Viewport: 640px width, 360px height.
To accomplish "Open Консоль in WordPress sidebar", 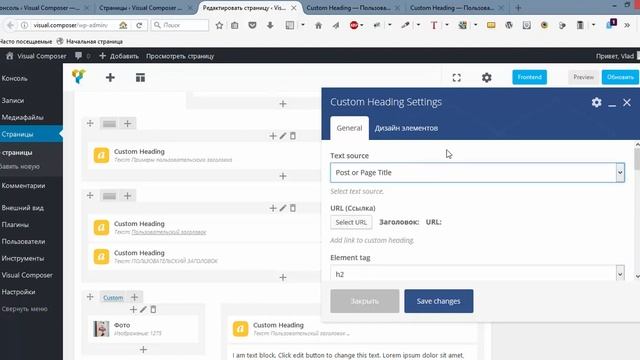I will 15,78.
